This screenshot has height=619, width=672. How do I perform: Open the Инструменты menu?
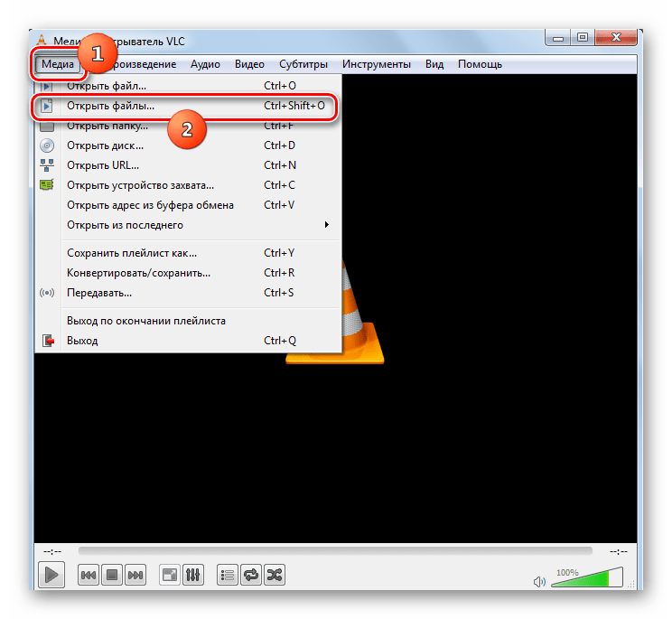pos(377,64)
